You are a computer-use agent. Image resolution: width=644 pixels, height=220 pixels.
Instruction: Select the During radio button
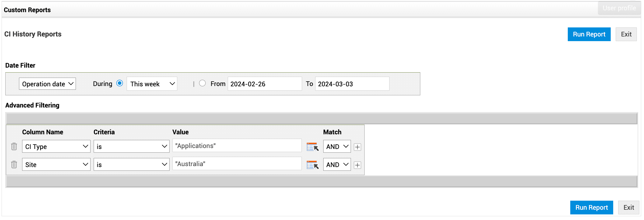(119, 83)
